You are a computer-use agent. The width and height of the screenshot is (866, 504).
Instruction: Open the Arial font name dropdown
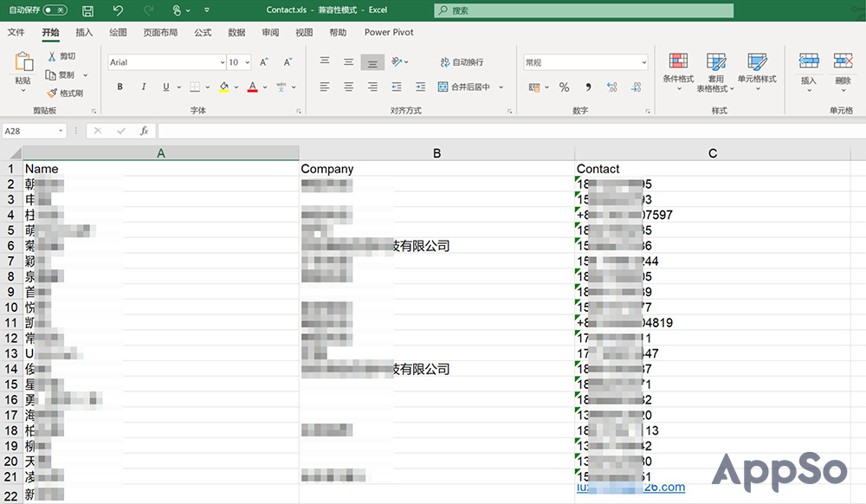pyautogui.click(x=221, y=62)
